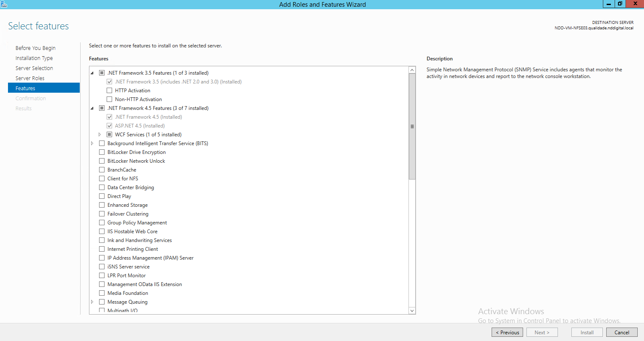Return to the Installation Type step
The height and width of the screenshot is (341, 644).
(x=34, y=58)
